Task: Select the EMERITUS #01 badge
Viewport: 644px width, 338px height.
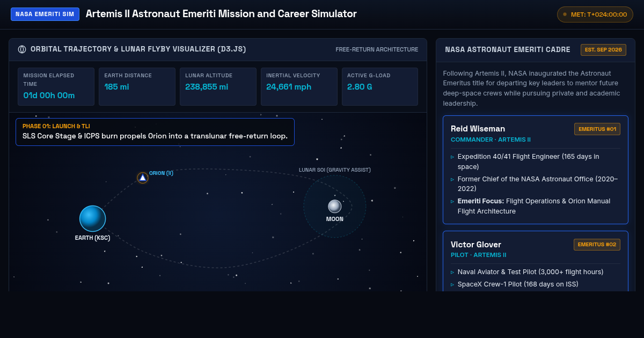Action: pos(597,129)
